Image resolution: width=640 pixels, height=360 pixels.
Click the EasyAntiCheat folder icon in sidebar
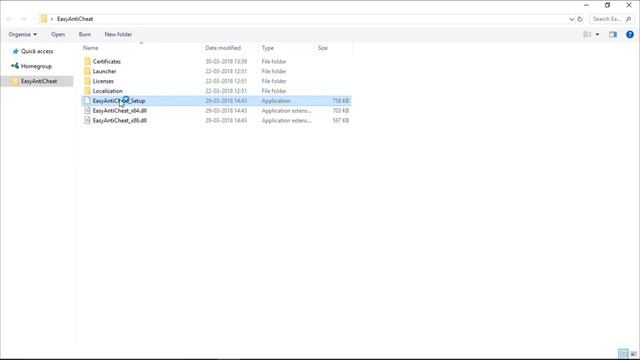[15, 81]
